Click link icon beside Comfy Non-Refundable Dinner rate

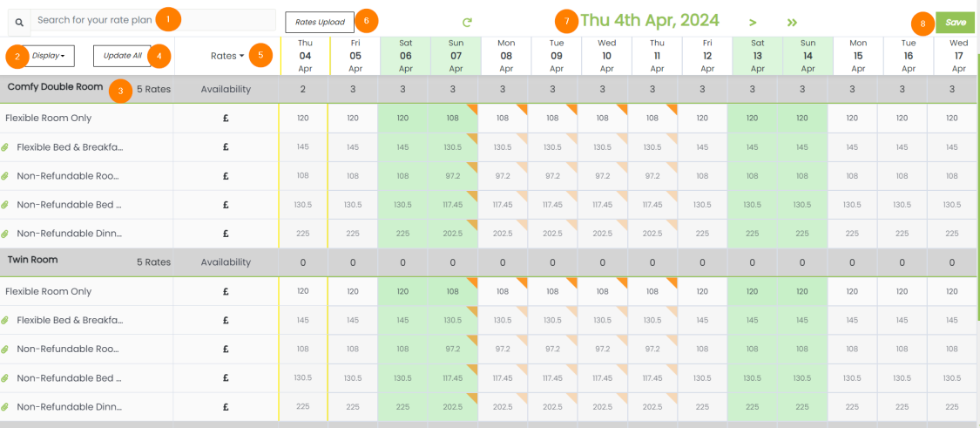pos(6,234)
